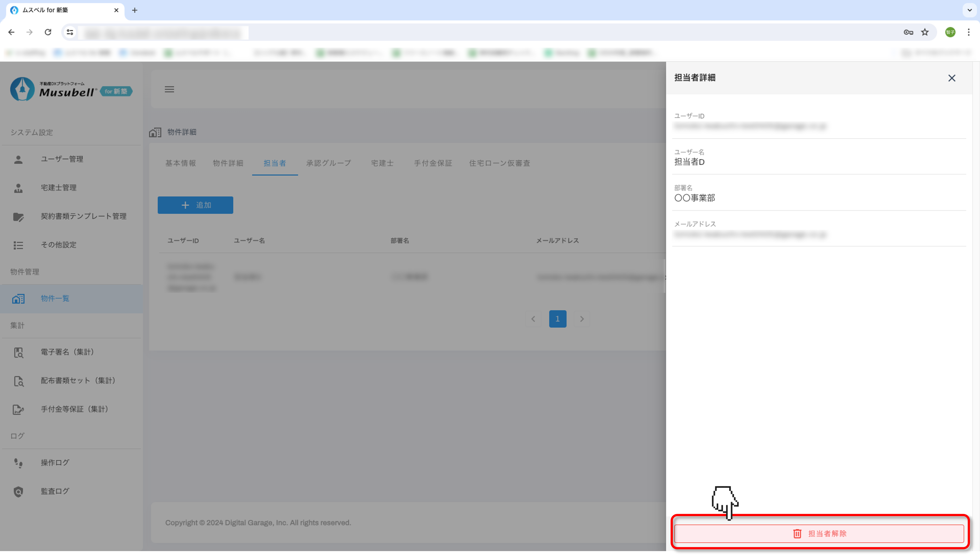Open 契約書類テンプレート管理 folder icon
Image resolution: width=980 pixels, height=556 pixels.
18,216
